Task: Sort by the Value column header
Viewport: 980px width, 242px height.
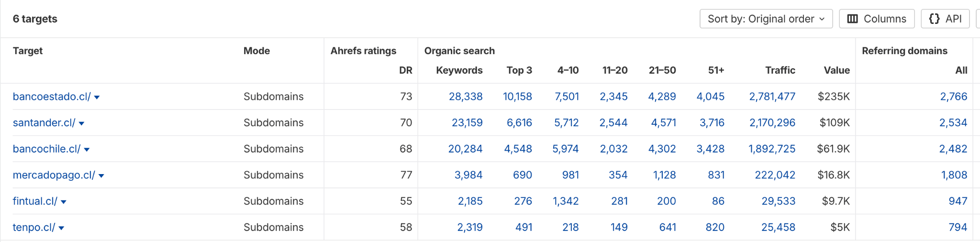Action: click(x=836, y=70)
